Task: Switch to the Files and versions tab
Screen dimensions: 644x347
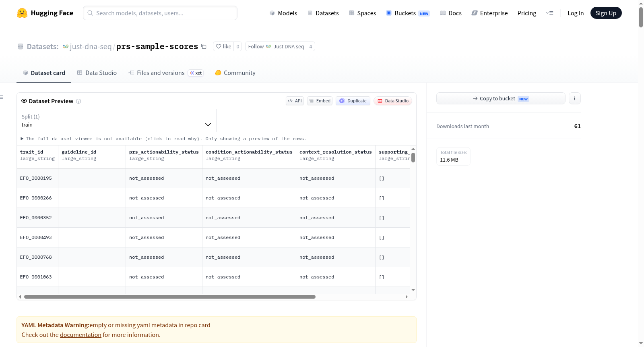Action: (x=165, y=73)
